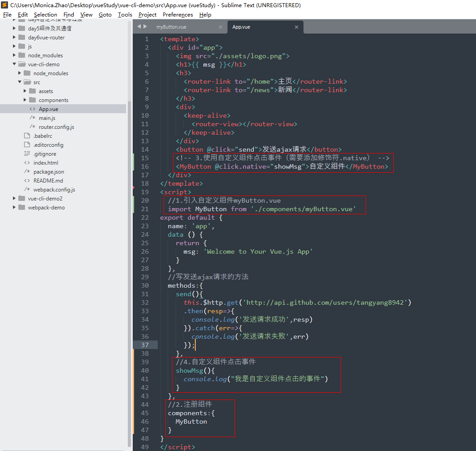Click the open src folder icon
This screenshot has width=476, height=451.
pos(27,82)
